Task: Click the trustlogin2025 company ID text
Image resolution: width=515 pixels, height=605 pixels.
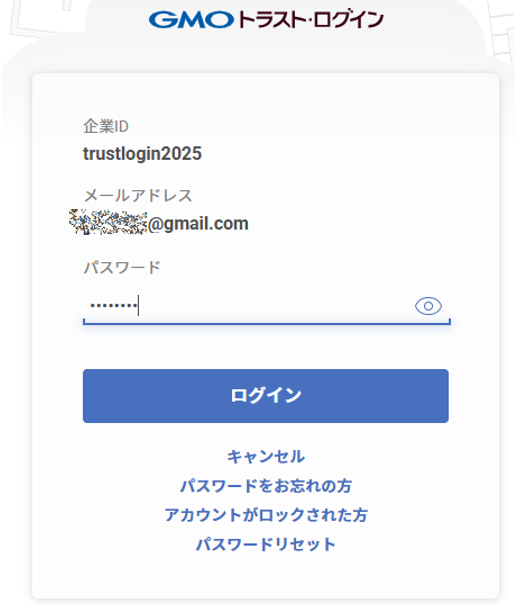Action: click(142, 154)
